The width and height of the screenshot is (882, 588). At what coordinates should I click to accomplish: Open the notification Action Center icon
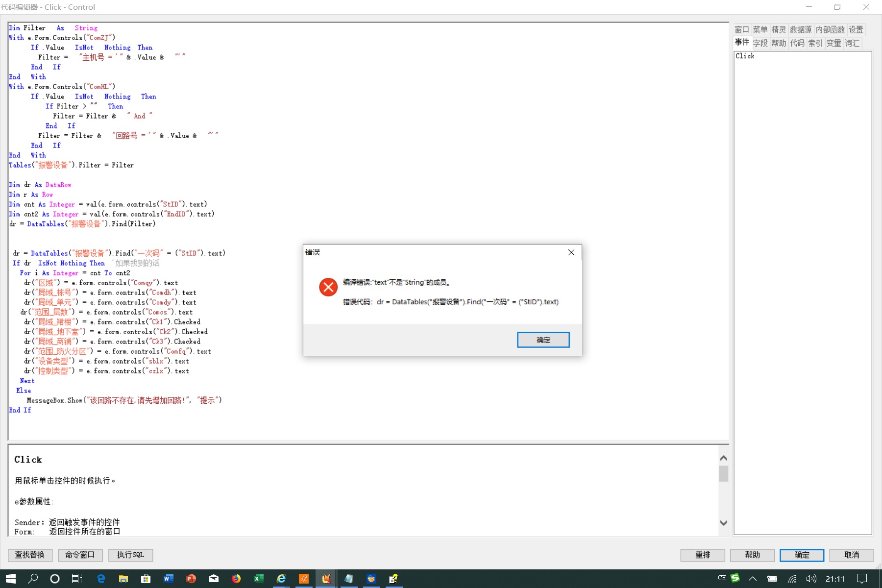862,579
